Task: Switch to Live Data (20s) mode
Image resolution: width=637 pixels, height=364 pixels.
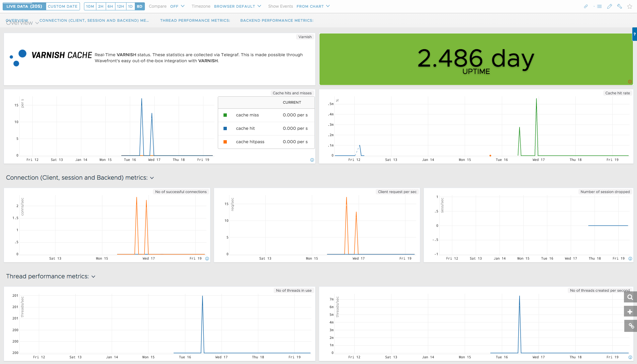Action: [24, 6]
